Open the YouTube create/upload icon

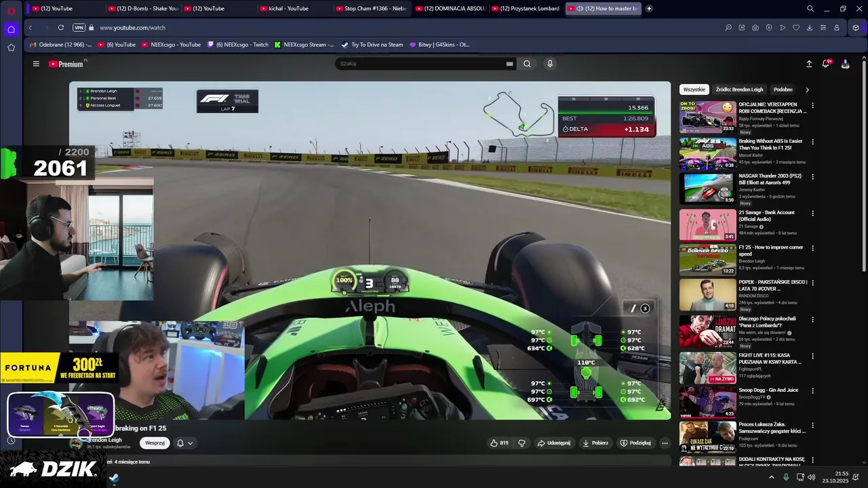[809, 64]
